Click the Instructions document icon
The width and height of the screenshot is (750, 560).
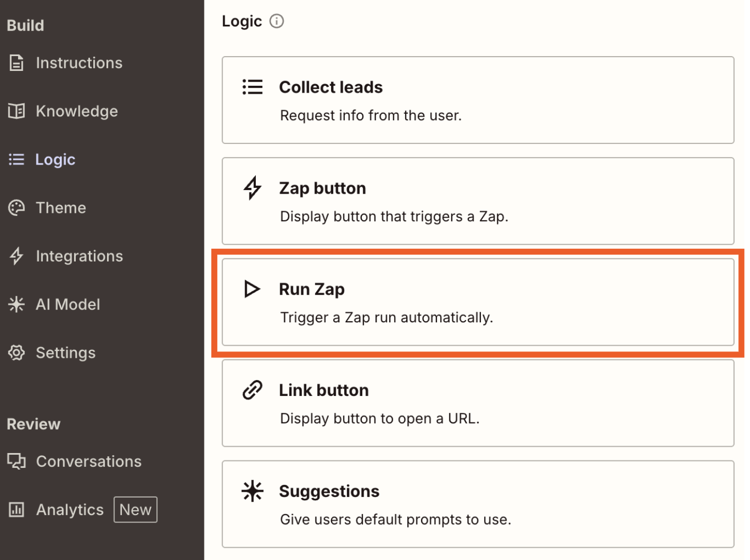point(16,62)
